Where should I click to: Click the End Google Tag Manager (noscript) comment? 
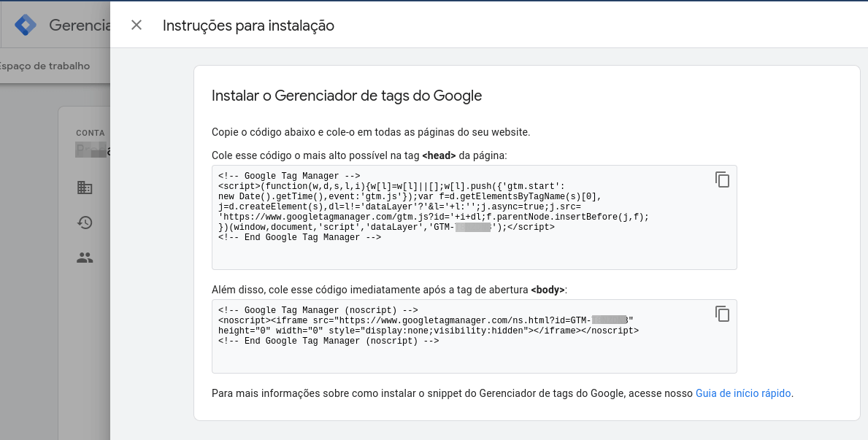pyautogui.click(x=329, y=341)
